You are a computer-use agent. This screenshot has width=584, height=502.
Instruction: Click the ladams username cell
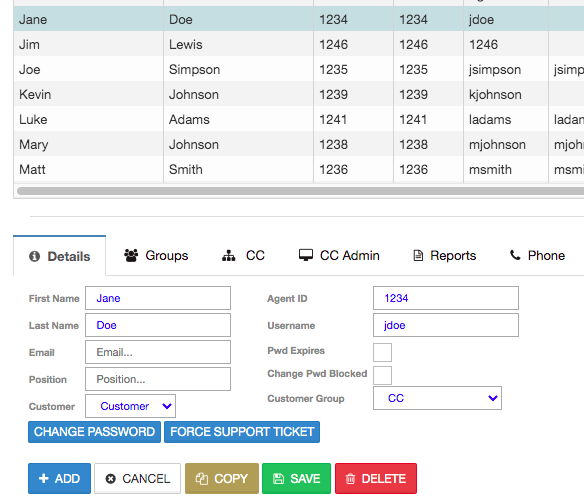[x=506, y=119]
